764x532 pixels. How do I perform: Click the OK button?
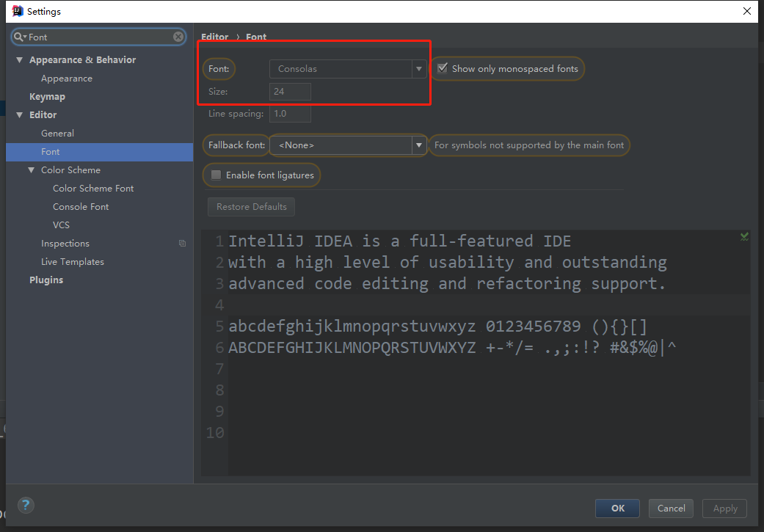click(617, 508)
